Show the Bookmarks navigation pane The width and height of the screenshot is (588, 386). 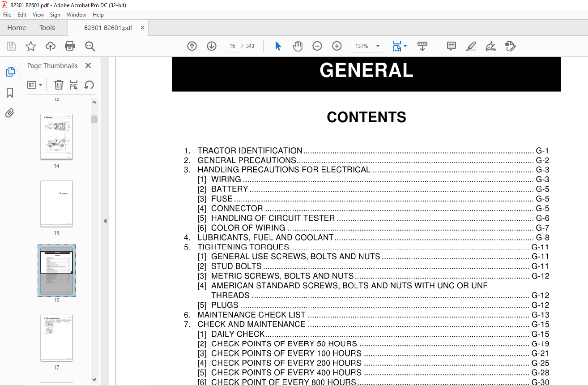click(10, 93)
